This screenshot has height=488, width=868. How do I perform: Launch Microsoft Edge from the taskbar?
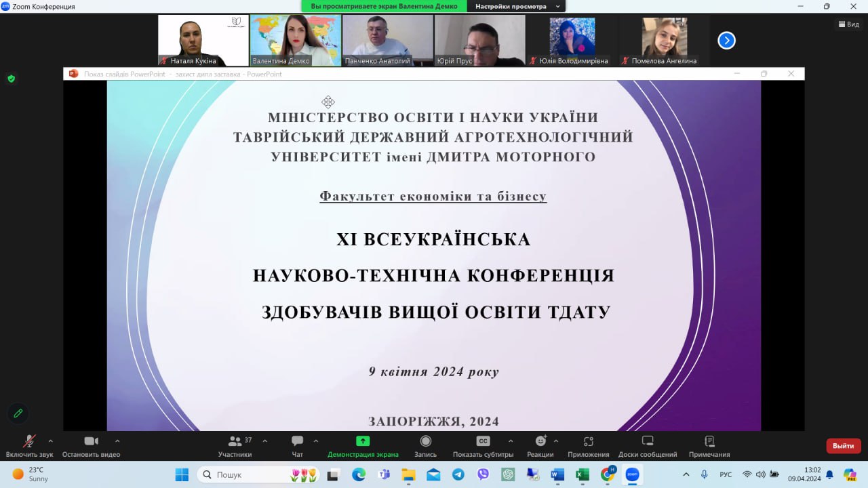(x=359, y=474)
